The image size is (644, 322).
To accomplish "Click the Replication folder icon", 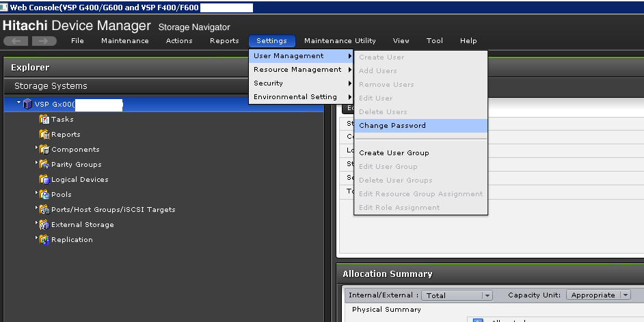I will (44, 239).
